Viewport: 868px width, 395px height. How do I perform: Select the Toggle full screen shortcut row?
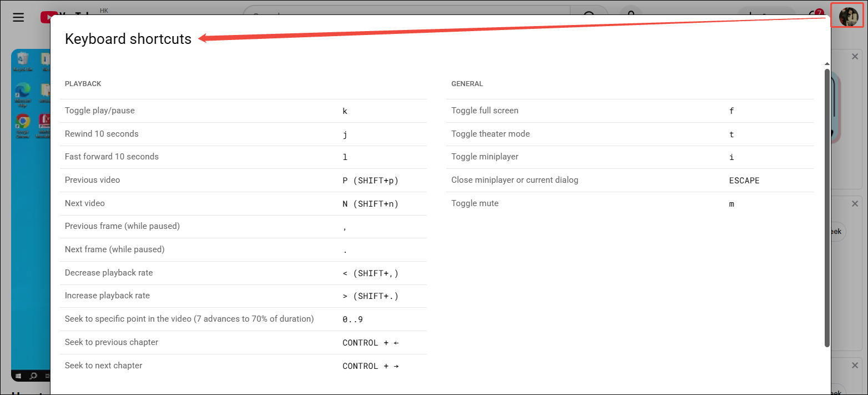click(x=630, y=111)
